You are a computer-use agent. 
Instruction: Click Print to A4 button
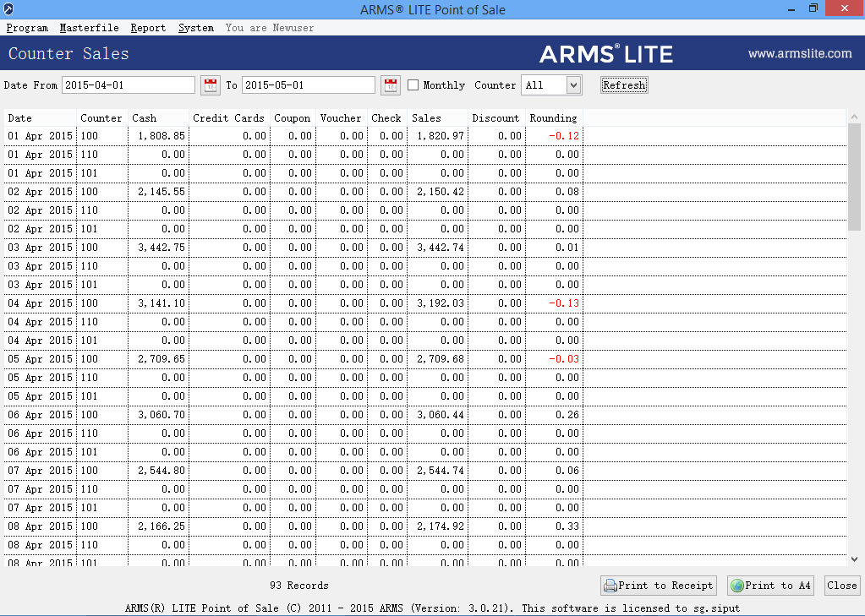click(x=771, y=585)
